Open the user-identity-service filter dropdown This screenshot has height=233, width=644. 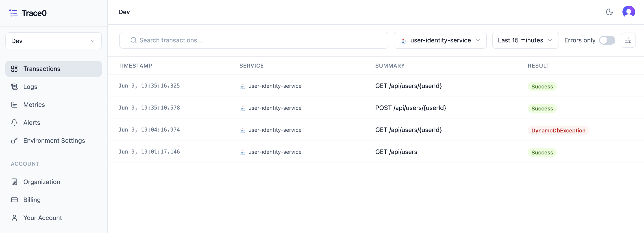(x=440, y=40)
